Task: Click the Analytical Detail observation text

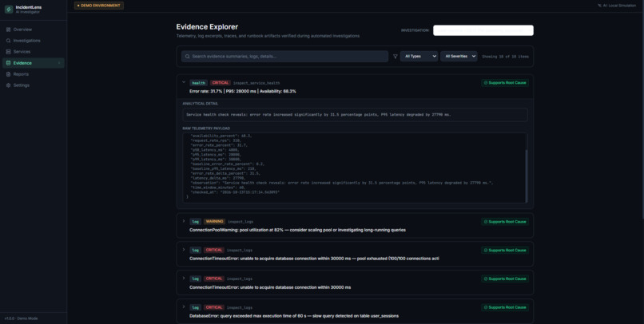Action: pyautogui.click(x=318, y=115)
